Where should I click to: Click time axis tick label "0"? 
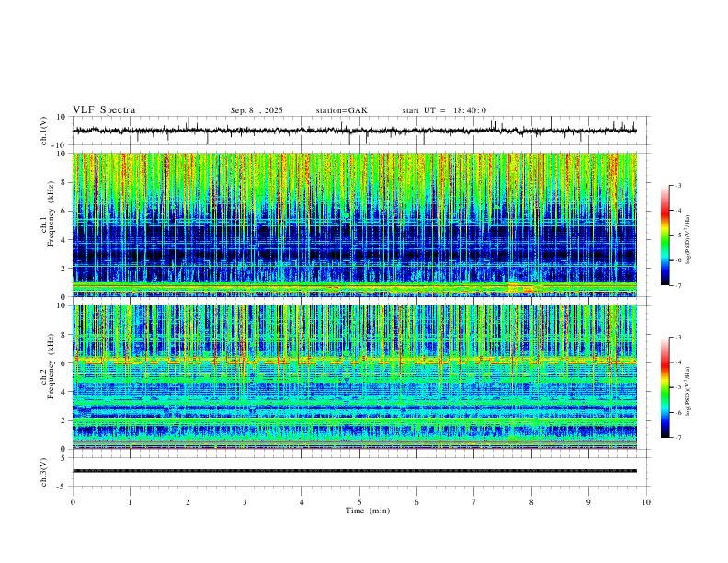[73, 502]
